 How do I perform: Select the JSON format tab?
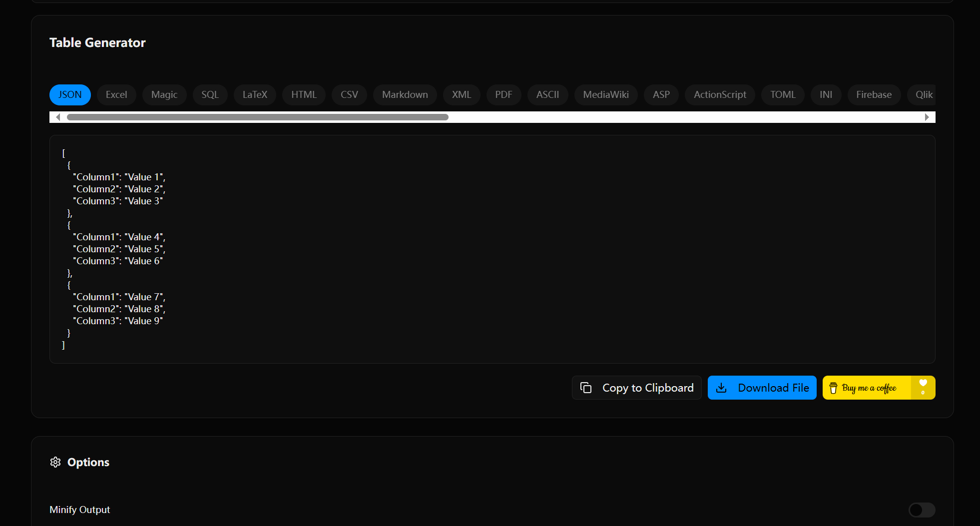click(70, 94)
